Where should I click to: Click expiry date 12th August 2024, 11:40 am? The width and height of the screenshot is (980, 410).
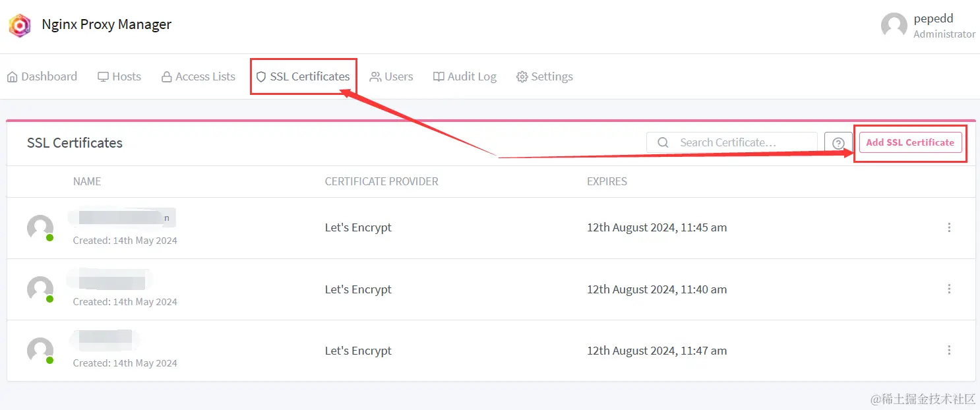click(657, 289)
